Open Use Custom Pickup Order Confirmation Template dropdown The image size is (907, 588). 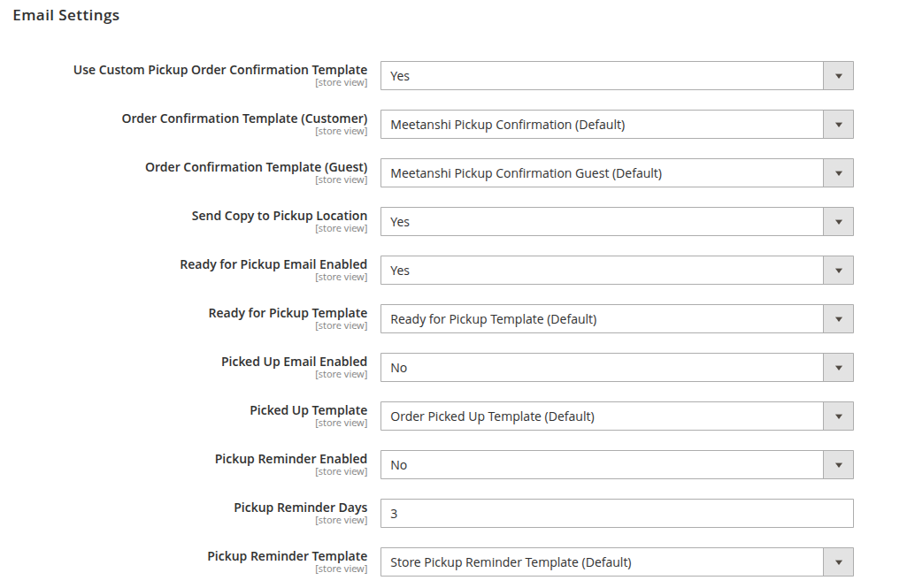click(617, 76)
